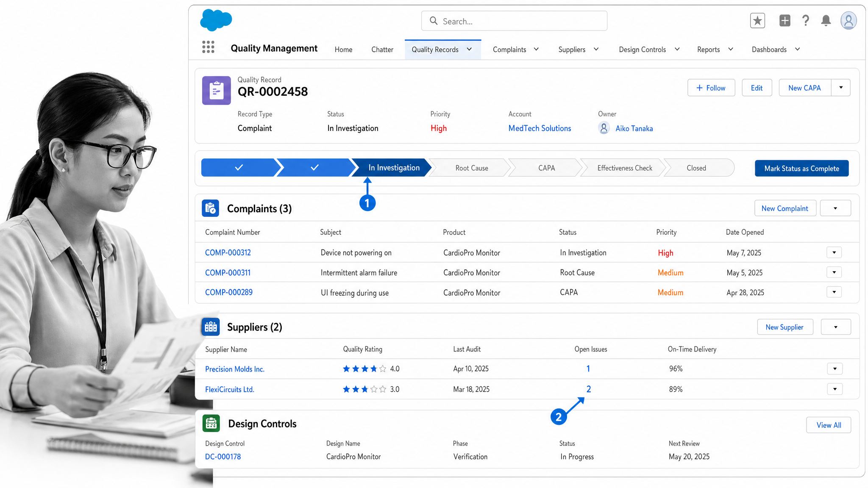This screenshot has width=868, height=488.
Task: Open the MedTech Solutions account link
Action: (x=540, y=128)
